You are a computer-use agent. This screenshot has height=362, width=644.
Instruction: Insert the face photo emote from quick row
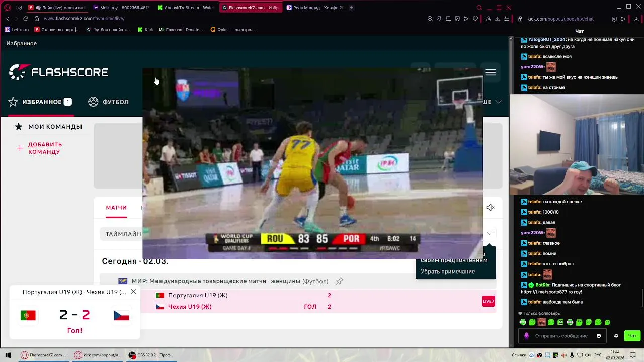[541, 322]
